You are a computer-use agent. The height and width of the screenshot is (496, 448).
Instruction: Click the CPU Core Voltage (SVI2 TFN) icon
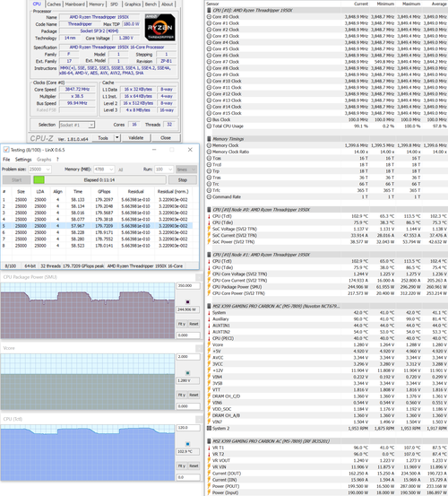(x=209, y=274)
